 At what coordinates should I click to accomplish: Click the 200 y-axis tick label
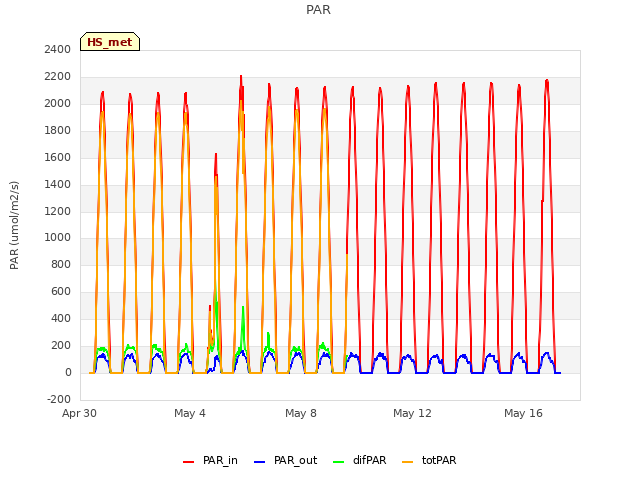(x=61, y=345)
